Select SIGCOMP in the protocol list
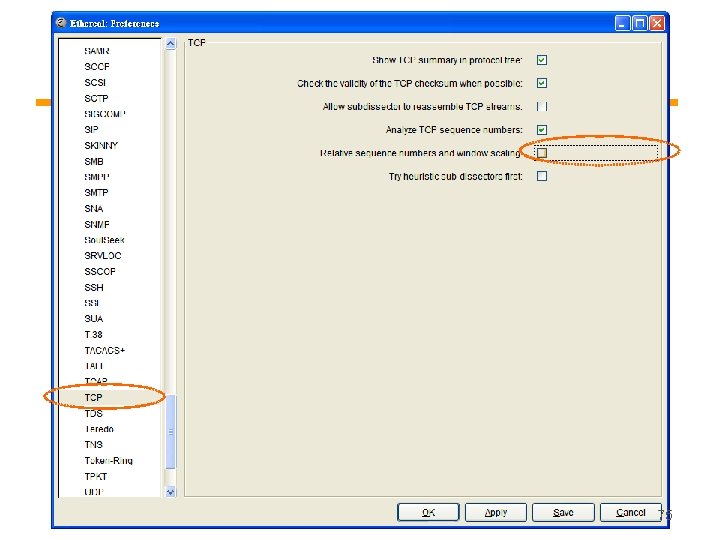 (105, 114)
